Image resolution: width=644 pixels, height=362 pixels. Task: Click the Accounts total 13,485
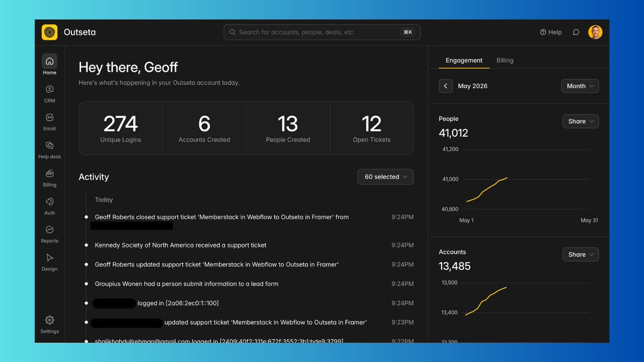pyautogui.click(x=455, y=266)
